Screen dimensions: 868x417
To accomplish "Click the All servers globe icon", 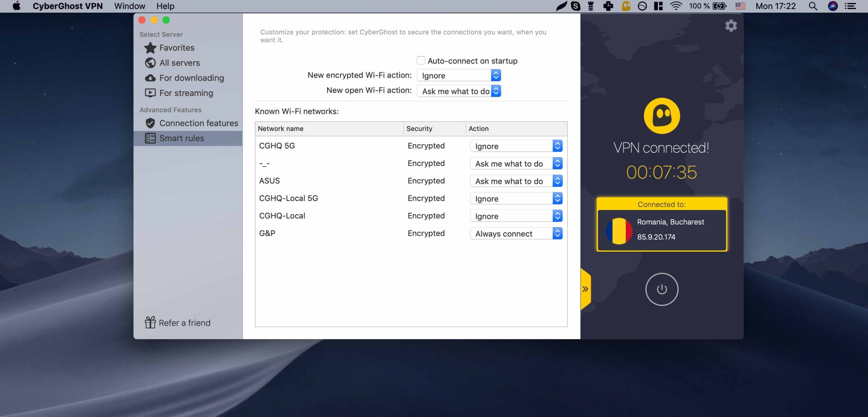I will [x=150, y=63].
